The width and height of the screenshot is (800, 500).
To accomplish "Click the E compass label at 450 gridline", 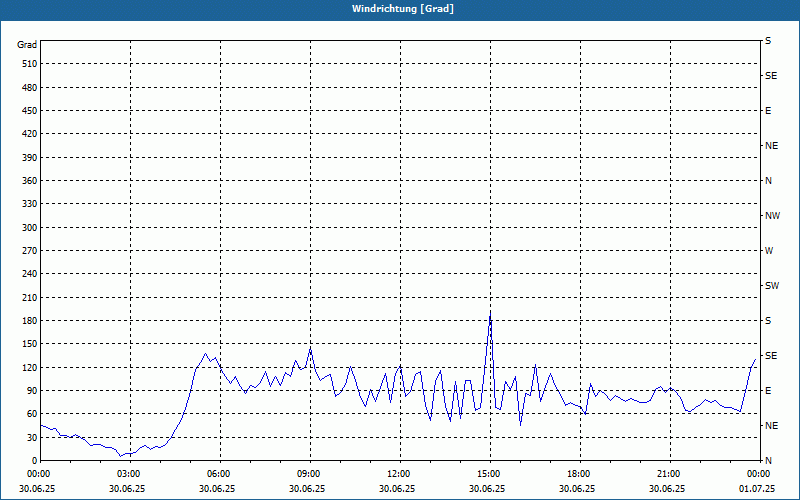I will pyautogui.click(x=768, y=111).
